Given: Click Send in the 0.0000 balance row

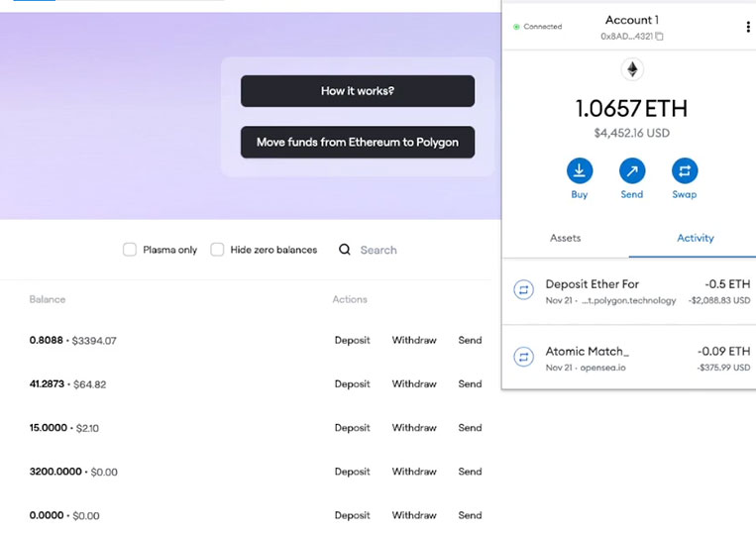Looking at the screenshot, I should [x=470, y=515].
